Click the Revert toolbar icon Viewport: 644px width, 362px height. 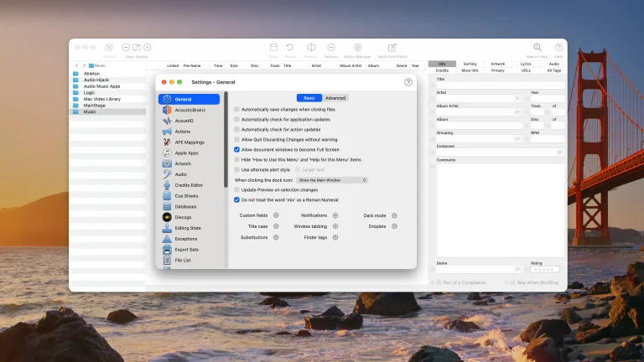tap(290, 48)
